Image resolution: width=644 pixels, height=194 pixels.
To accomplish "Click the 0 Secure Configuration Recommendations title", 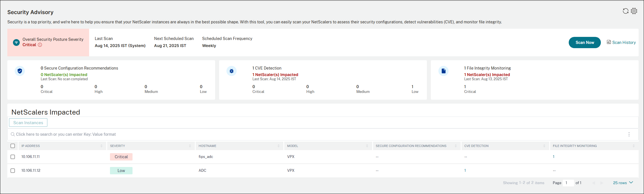I will (79, 68).
